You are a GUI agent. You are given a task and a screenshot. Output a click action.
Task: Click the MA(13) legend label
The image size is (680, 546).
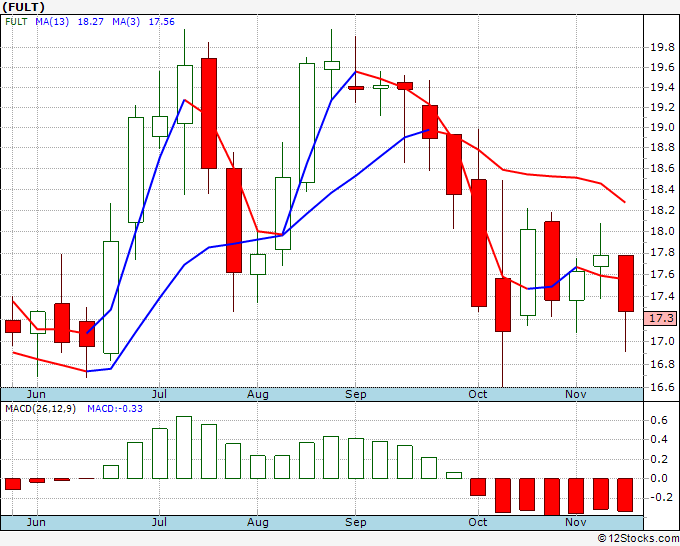coord(52,22)
